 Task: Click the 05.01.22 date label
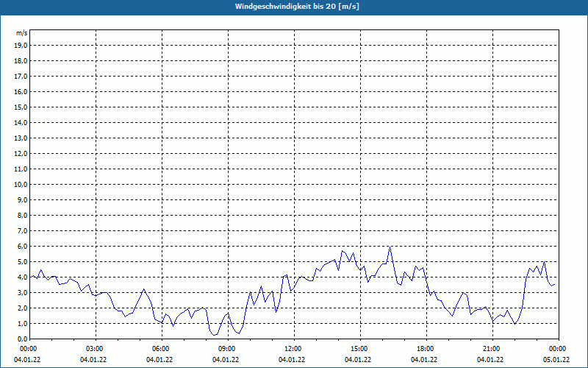click(x=556, y=360)
